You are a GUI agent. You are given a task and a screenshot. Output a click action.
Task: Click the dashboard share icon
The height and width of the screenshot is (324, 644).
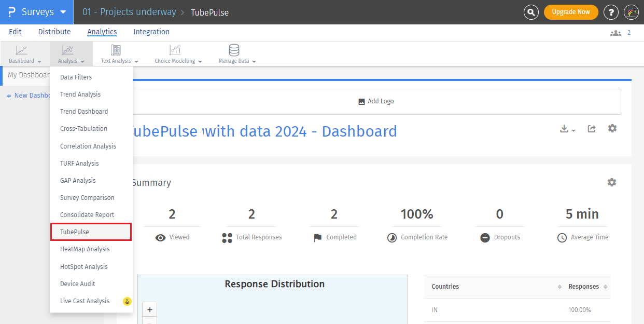point(592,129)
